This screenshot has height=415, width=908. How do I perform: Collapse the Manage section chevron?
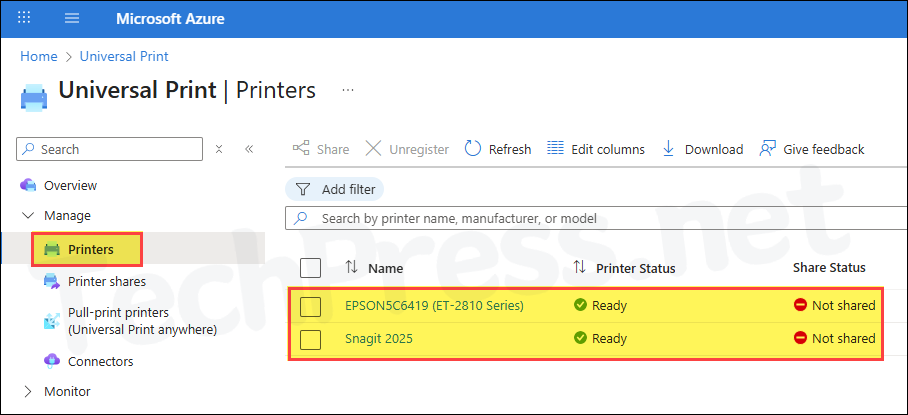coord(28,215)
